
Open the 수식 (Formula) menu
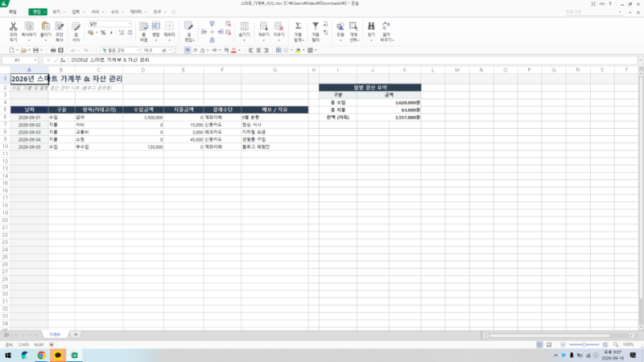click(114, 12)
